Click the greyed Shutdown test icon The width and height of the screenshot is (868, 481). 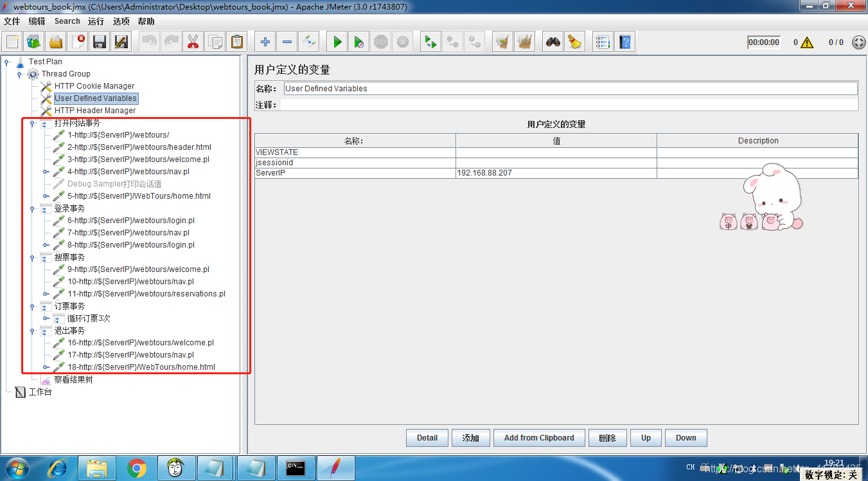tap(403, 42)
